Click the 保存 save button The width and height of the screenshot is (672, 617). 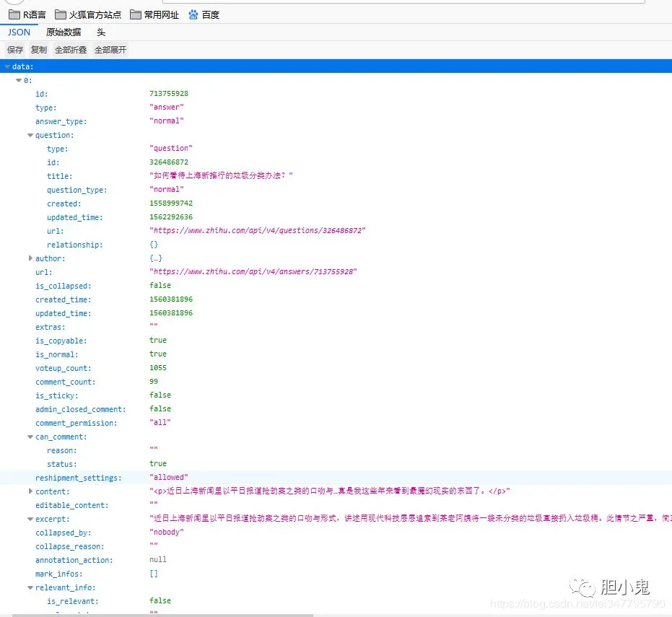point(15,50)
